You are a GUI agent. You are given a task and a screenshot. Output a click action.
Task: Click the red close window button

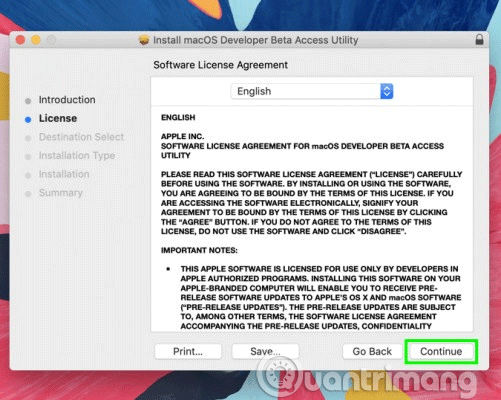[x=21, y=40]
